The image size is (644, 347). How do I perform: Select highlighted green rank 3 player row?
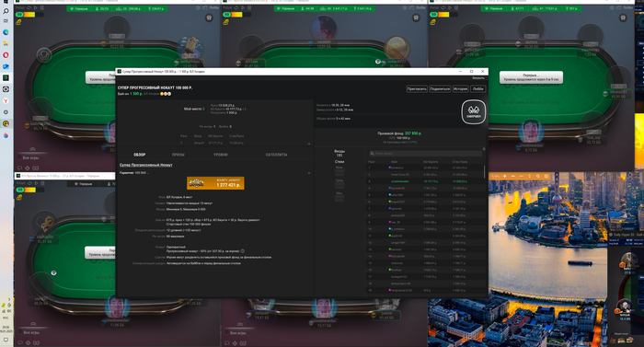[x=424, y=181]
